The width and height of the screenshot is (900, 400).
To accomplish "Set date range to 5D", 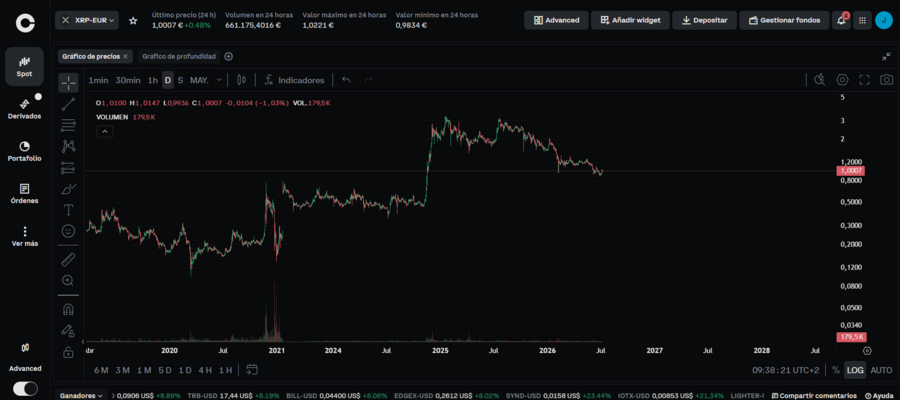I will 165,370.
